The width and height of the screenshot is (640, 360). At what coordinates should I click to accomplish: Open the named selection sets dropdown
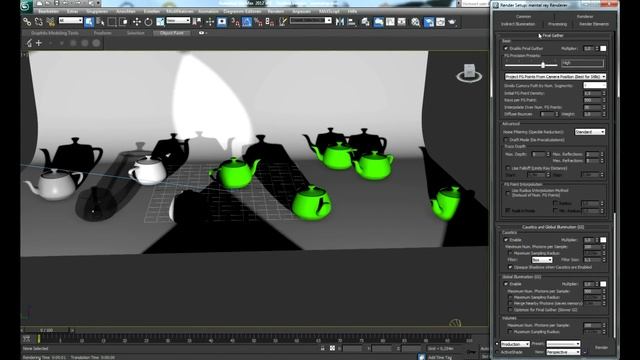tap(311, 20)
